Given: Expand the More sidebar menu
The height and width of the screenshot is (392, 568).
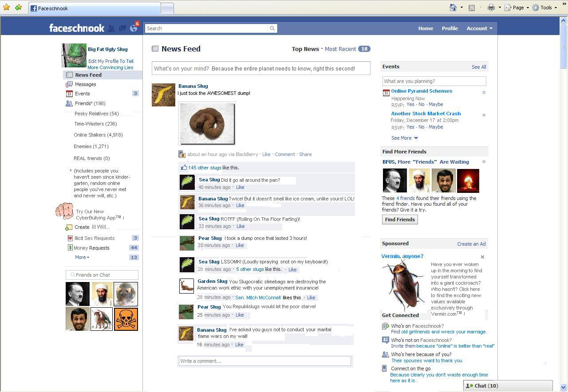Looking at the screenshot, I should (82, 257).
